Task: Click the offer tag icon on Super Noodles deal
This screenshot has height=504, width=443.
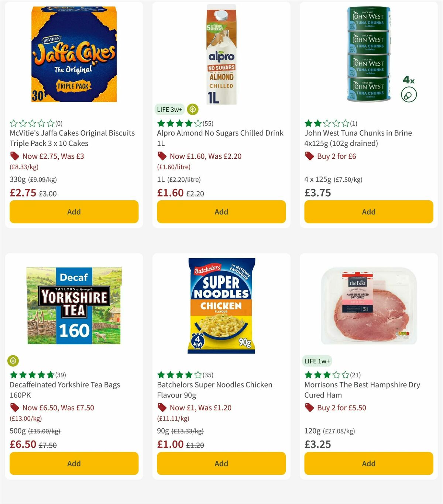Action: (162, 408)
